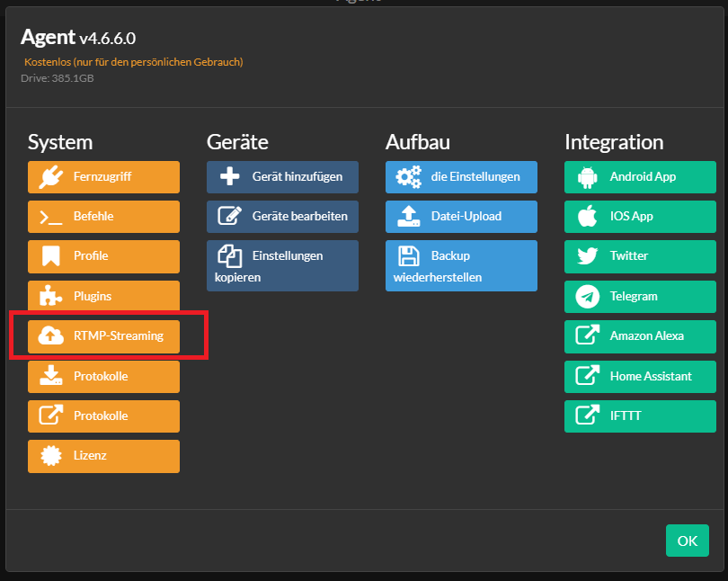Open the Geräte bearbeiten button

tap(282, 217)
